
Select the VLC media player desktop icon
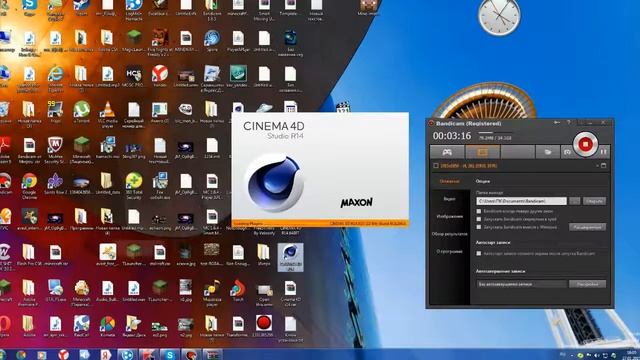pos(107,113)
